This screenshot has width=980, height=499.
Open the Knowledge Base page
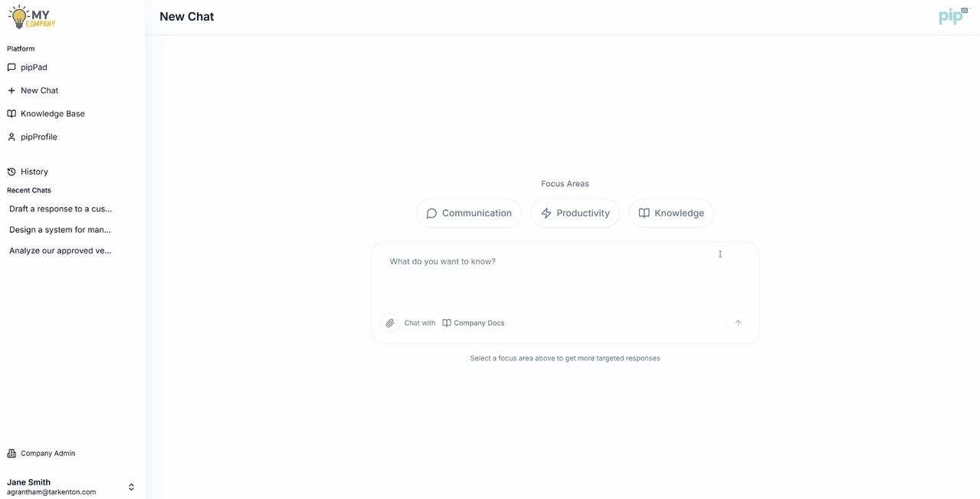click(x=52, y=113)
